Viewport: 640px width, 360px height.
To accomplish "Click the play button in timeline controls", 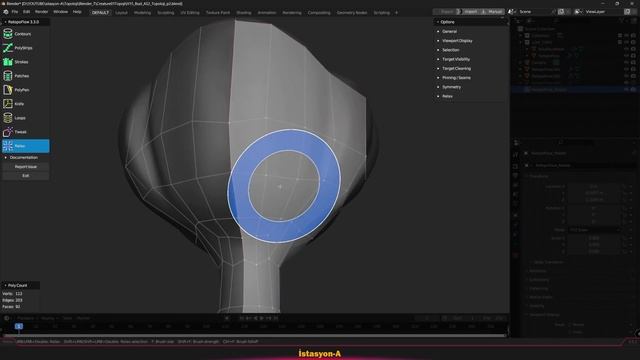I will click(x=262, y=318).
